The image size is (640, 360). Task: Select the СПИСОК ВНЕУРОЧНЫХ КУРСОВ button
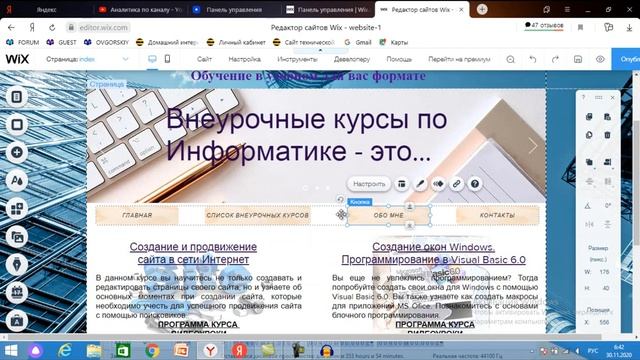(258, 215)
